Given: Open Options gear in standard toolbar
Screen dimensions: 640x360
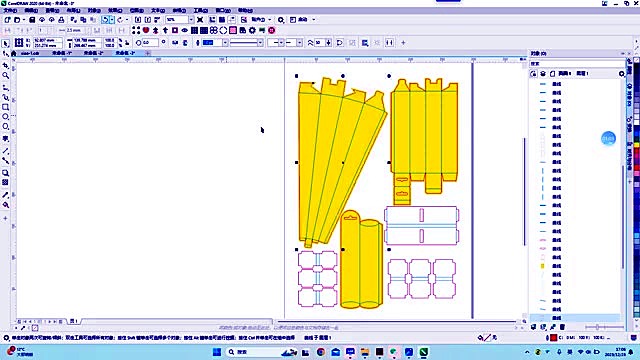Looking at the screenshot, I should pyautogui.click(x=281, y=20).
